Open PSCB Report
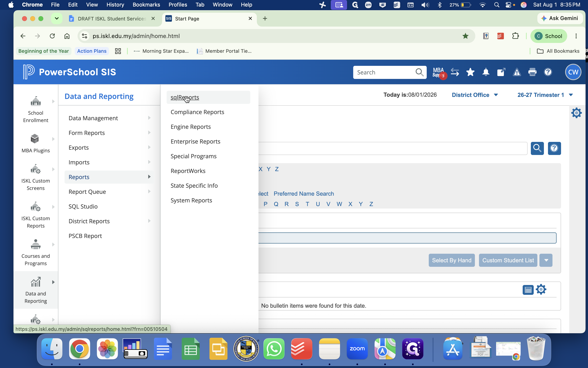This screenshot has width=588, height=368. point(85,236)
